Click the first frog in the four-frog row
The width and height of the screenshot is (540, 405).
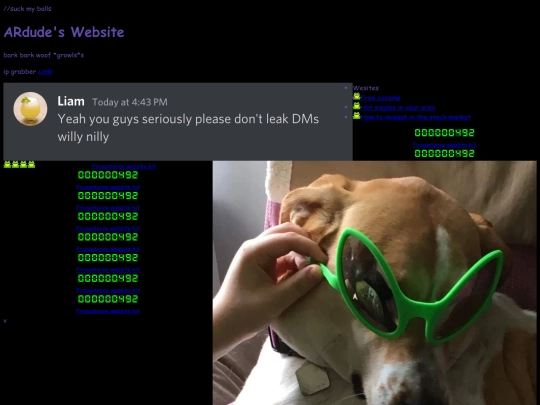(7, 164)
